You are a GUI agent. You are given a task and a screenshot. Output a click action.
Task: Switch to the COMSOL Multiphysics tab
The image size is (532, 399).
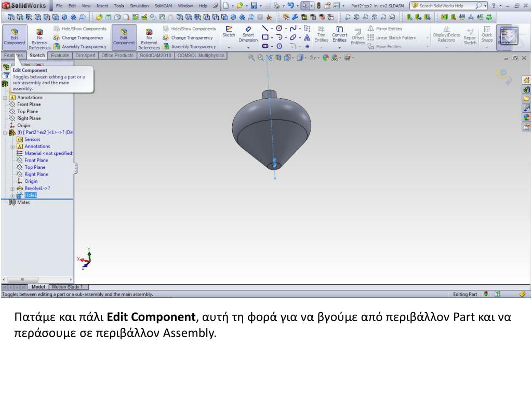201,55
